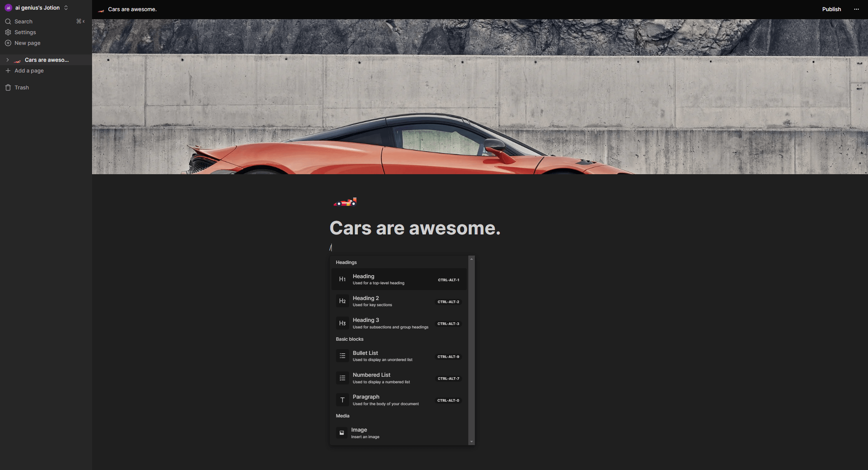The height and width of the screenshot is (470, 868).
Task: Click the Bullet List icon
Action: [x=342, y=356]
